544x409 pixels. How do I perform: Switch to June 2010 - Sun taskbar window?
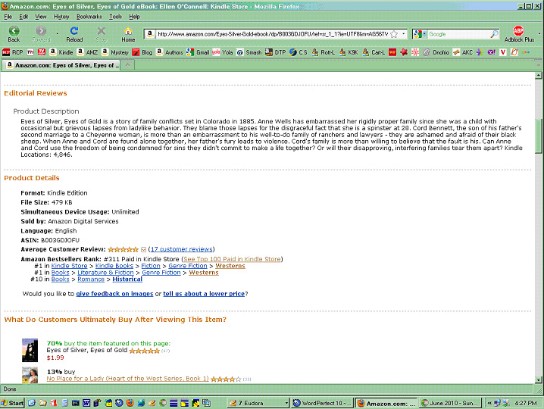pyautogui.click(x=451, y=403)
